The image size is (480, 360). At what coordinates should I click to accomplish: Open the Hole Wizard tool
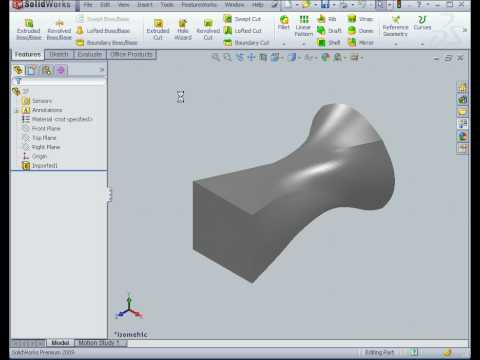(183, 29)
